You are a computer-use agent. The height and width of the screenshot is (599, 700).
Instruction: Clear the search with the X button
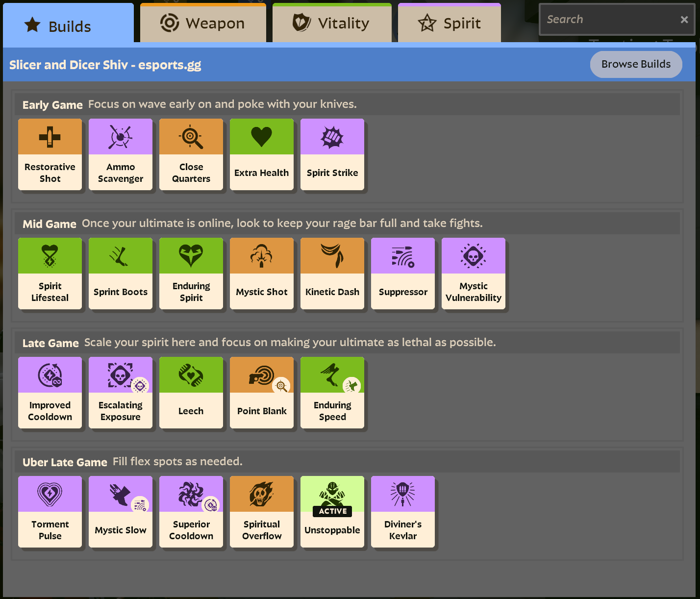tap(684, 20)
